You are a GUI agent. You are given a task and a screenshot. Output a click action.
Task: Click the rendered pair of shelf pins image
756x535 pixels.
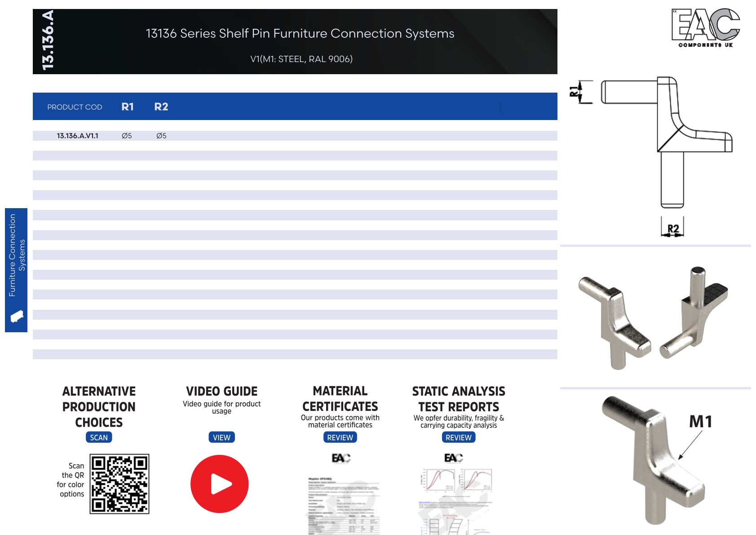click(653, 318)
